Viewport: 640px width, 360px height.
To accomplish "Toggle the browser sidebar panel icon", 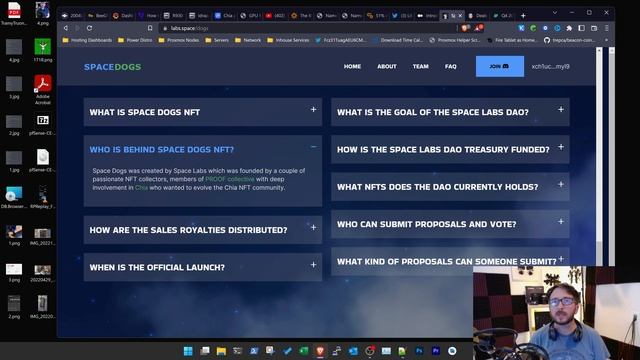I will tap(582, 28).
